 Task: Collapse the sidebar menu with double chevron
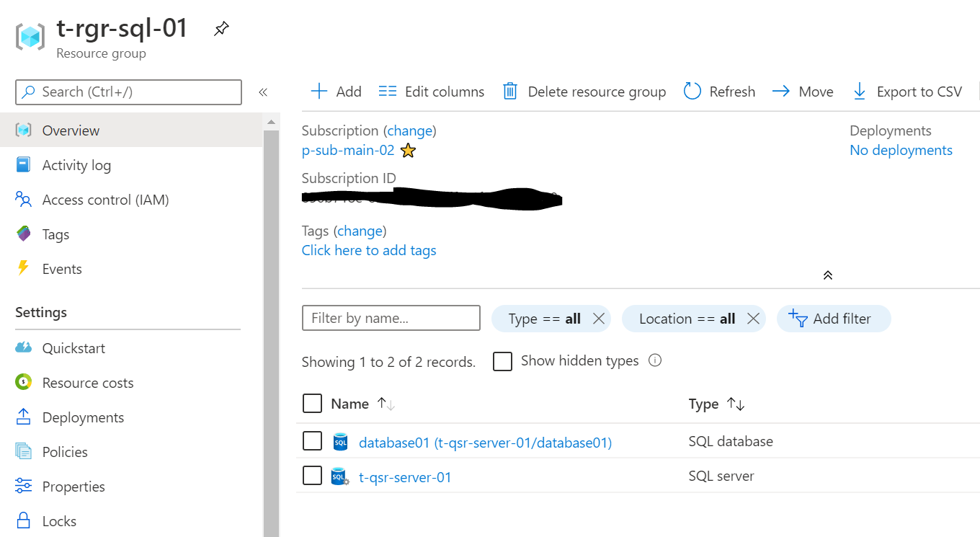pyautogui.click(x=263, y=92)
